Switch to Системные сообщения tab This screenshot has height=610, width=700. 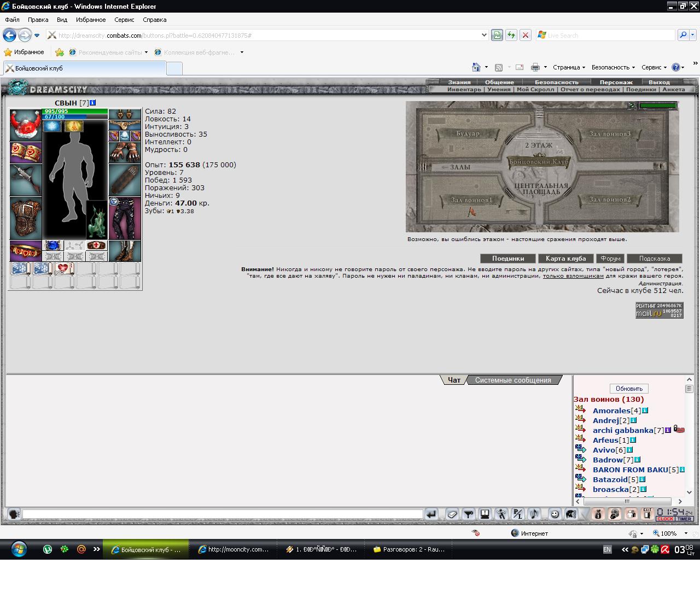[x=513, y=380]
